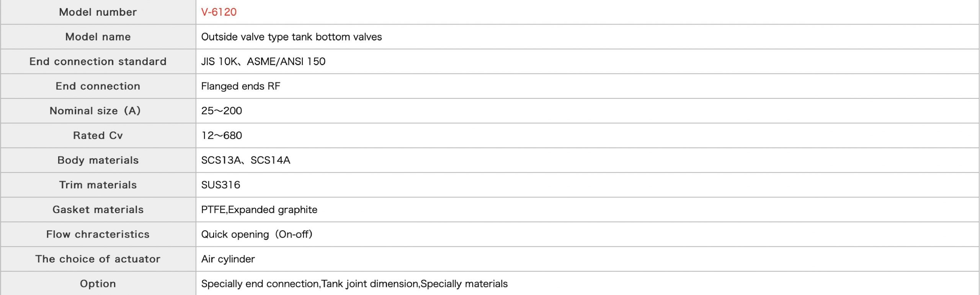Click the "Option" row label
Screen dimensions: 980x295
pyautogui.click(x=98, y=284)
